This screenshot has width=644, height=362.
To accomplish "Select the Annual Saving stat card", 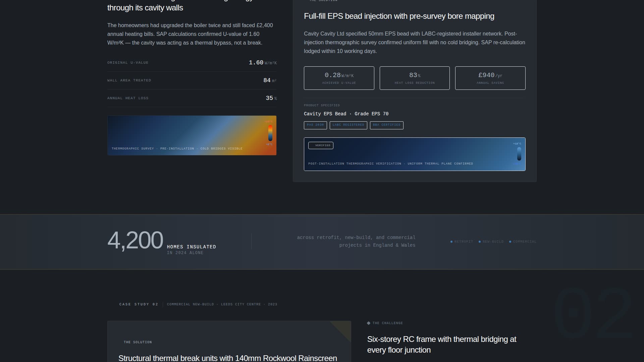I will click(x=490, y=78).
